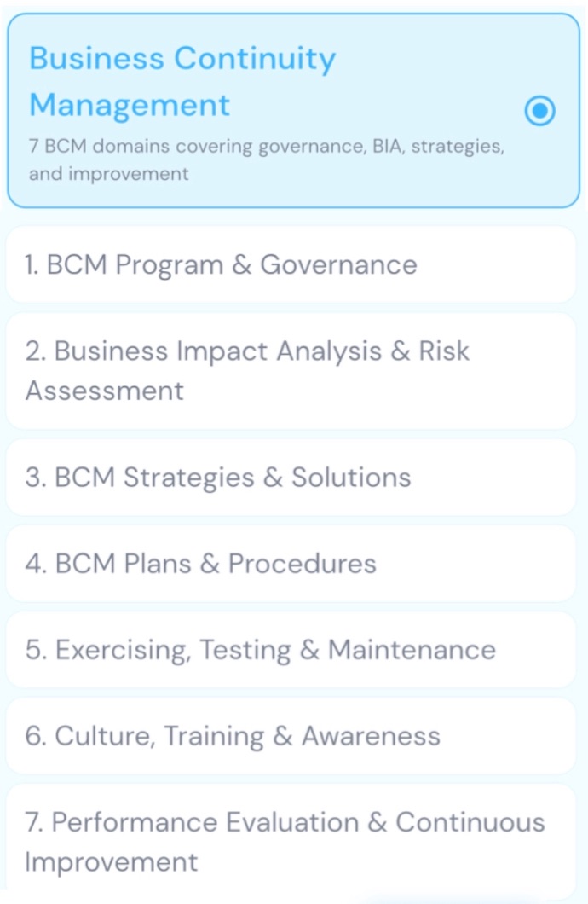Screen dimensions: 588x904
Task: Tap the first numbered domain card
Action: tap(291, 265)
